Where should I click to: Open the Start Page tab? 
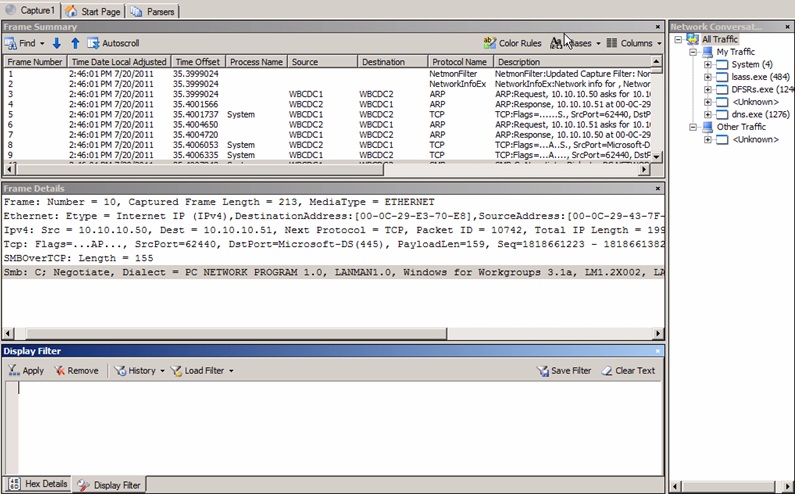[x=93, y=11]
